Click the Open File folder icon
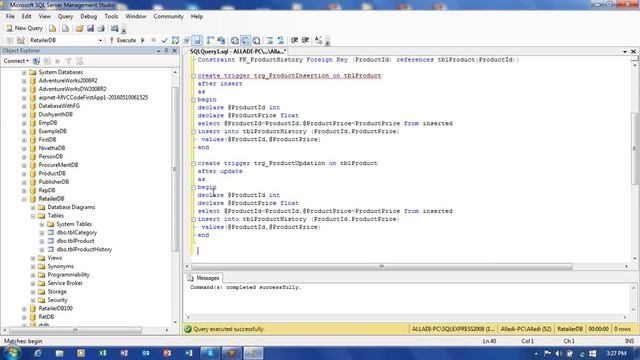Image resolution: width=640 pixels, height=360 pixels. click(x=79, y=28)
